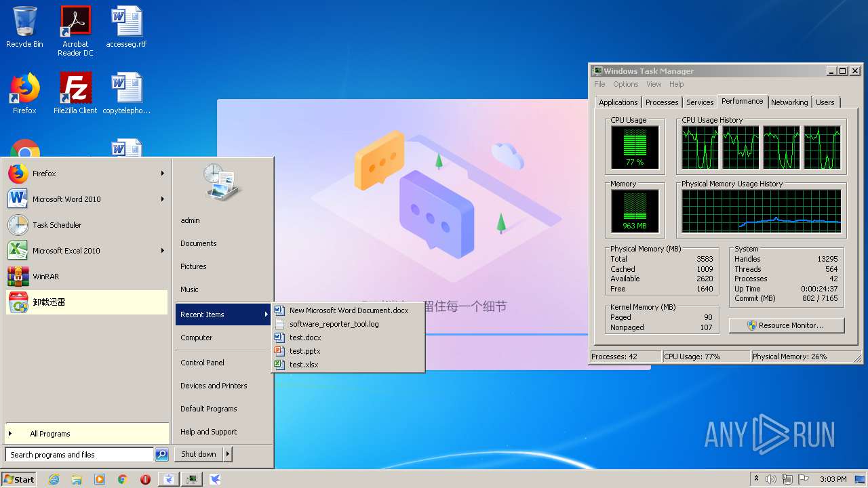868x488 pixels.
Task: Expand Recent Items submenu
Action: 223,314
